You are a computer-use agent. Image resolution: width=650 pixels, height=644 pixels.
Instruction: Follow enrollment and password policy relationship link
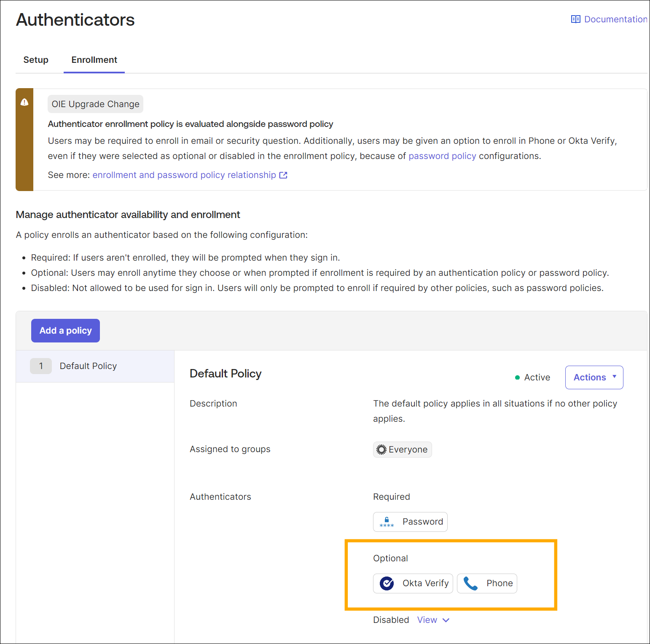pyautogui.click(x=183, y=175)
